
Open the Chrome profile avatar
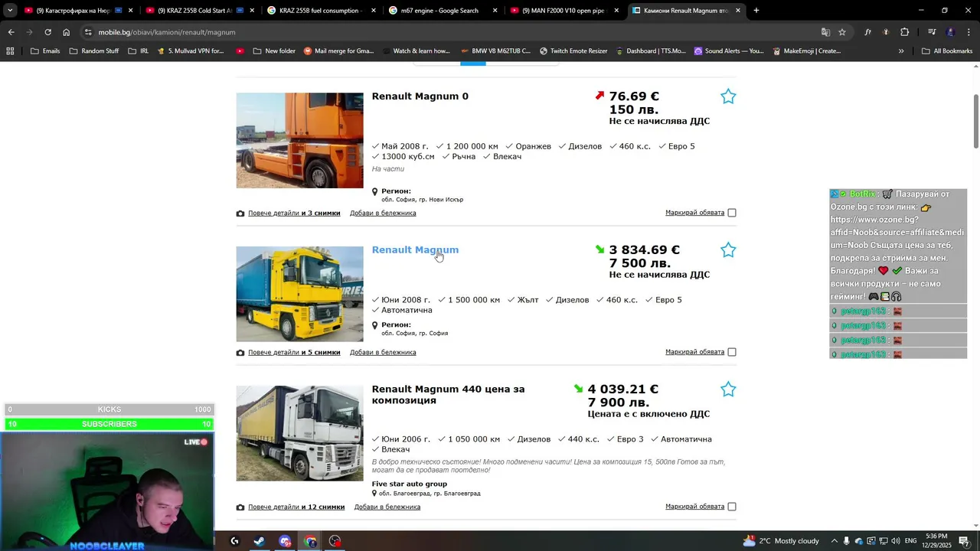click(950, 32)
